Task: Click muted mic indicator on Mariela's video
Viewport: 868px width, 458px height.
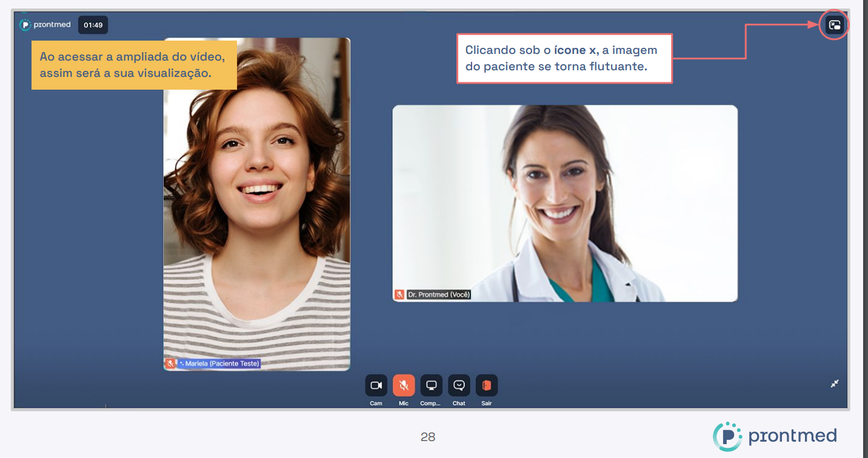Action: tap(170, 363)
